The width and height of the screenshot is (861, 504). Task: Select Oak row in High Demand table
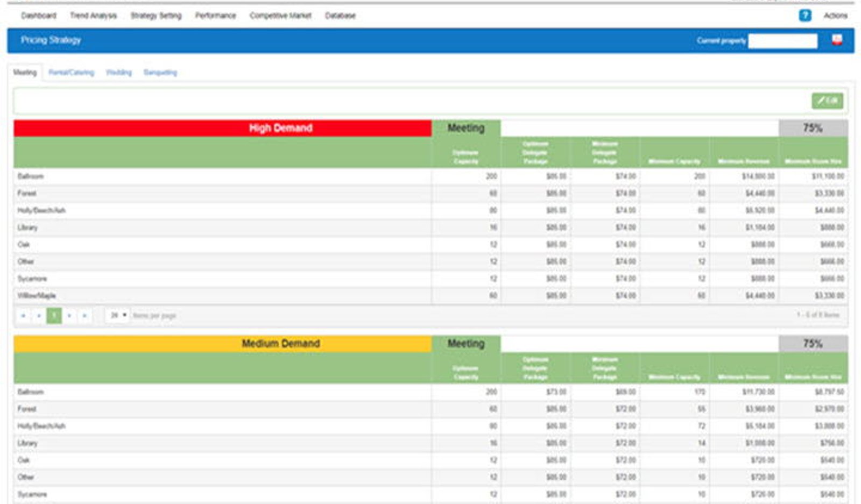(x=430, y=245)
